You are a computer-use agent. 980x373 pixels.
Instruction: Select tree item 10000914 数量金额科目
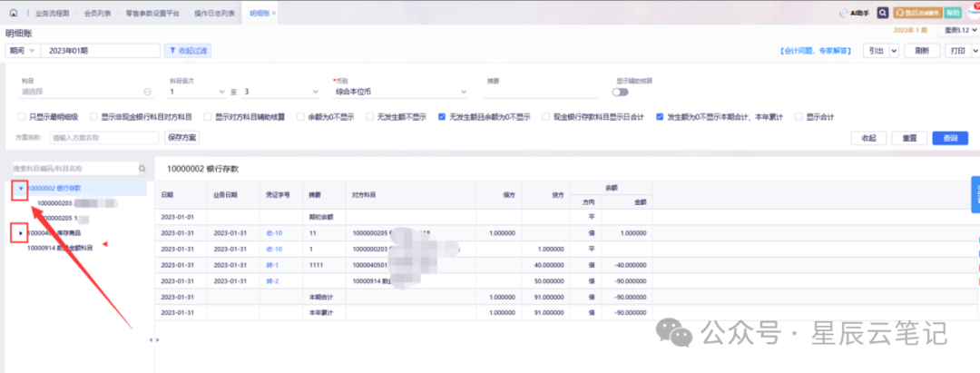click(x=60, y=248)
